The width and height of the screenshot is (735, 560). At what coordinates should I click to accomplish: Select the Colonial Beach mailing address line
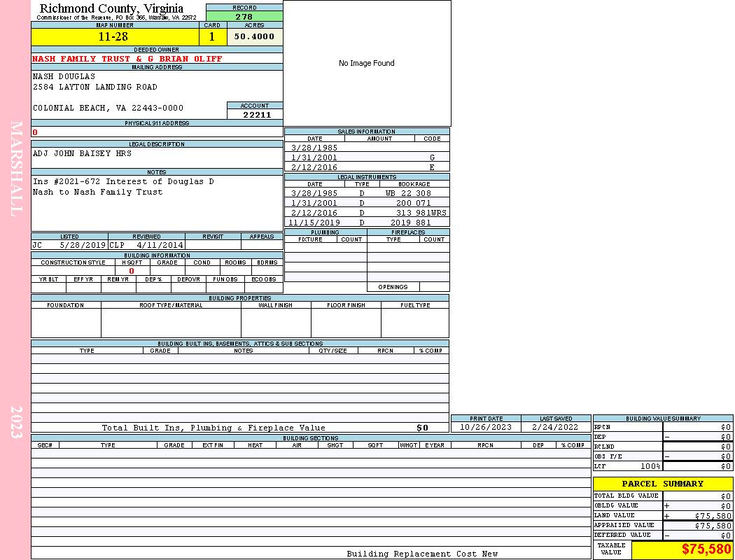pos(108,108)
